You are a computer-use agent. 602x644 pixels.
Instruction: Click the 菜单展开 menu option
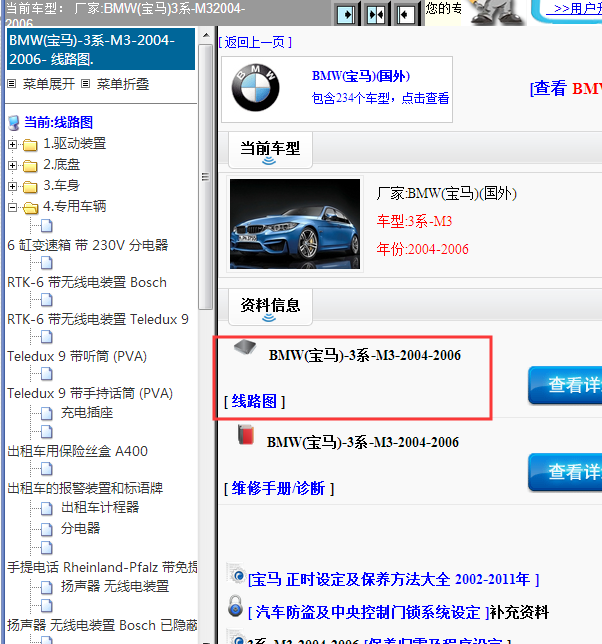point(48,84)
